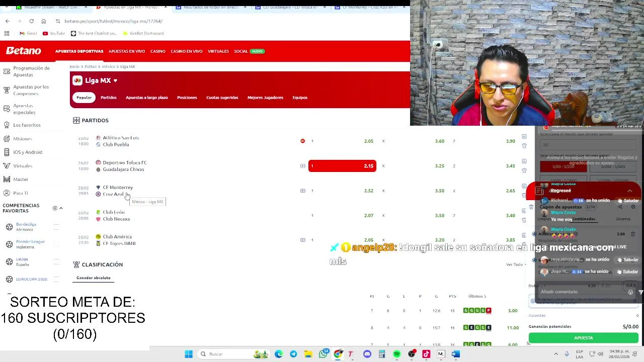The image size is (644, 362).
Task: Select draw odds 3.25 for Toluca match
Action: point(413,166)
